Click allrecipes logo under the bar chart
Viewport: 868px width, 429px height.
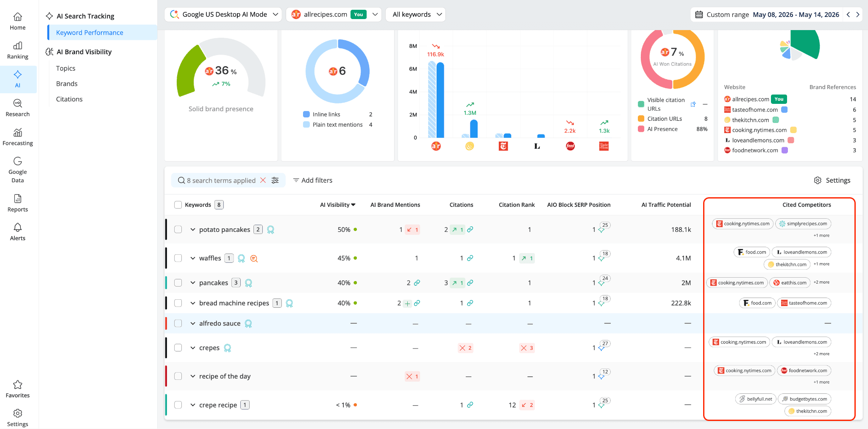(x=436, y=146)
